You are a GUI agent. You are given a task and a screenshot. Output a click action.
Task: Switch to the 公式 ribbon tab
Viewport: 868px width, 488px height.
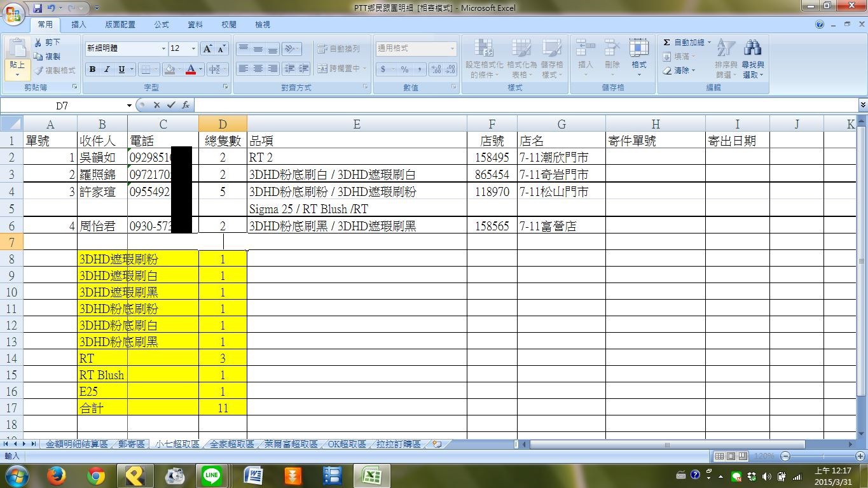(162, 25)
